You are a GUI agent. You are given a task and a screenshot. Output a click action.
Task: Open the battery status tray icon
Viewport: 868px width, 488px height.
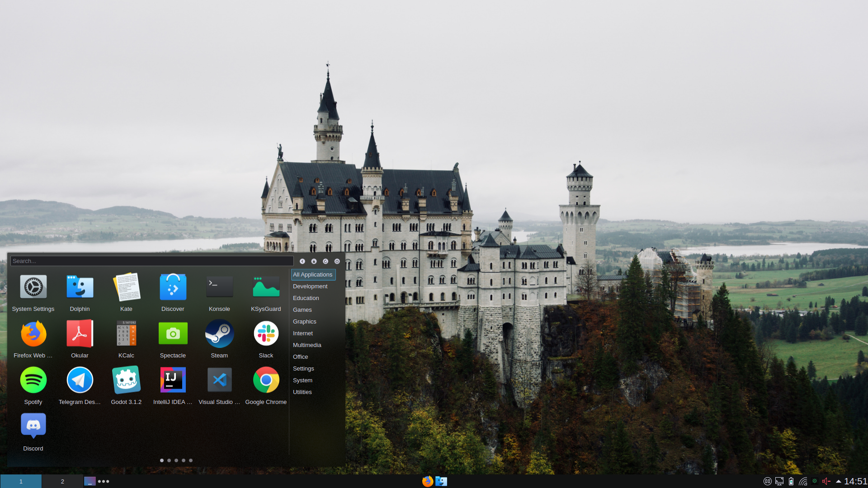(x=791, y=481)
